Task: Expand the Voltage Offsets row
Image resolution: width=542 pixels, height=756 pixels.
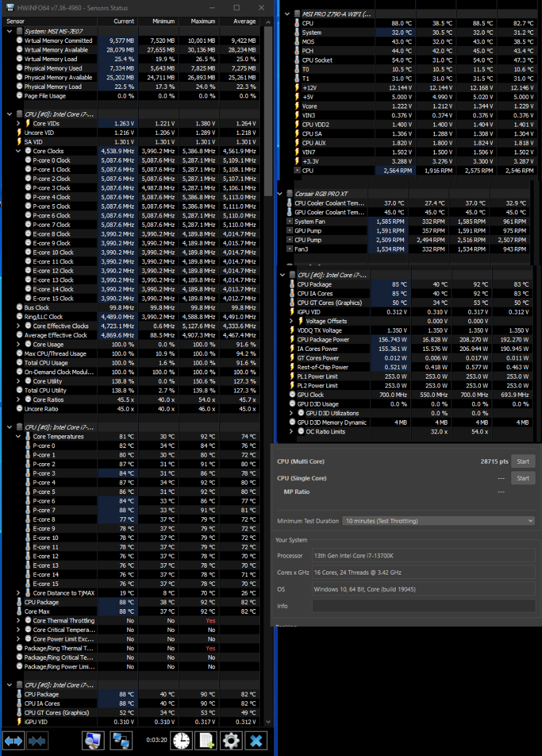Action: pos(292,321)
